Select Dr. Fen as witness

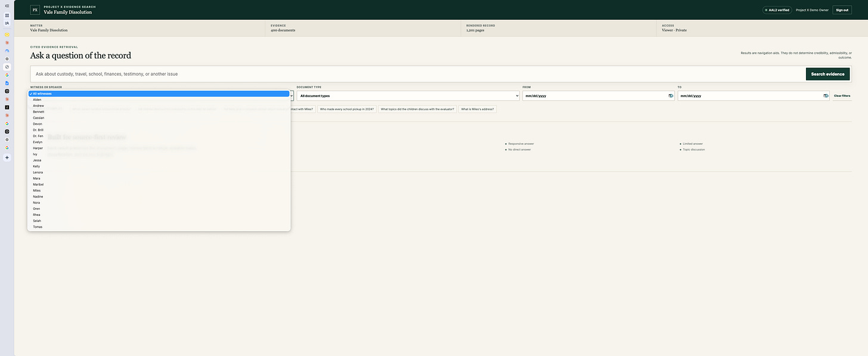point(159,136)
